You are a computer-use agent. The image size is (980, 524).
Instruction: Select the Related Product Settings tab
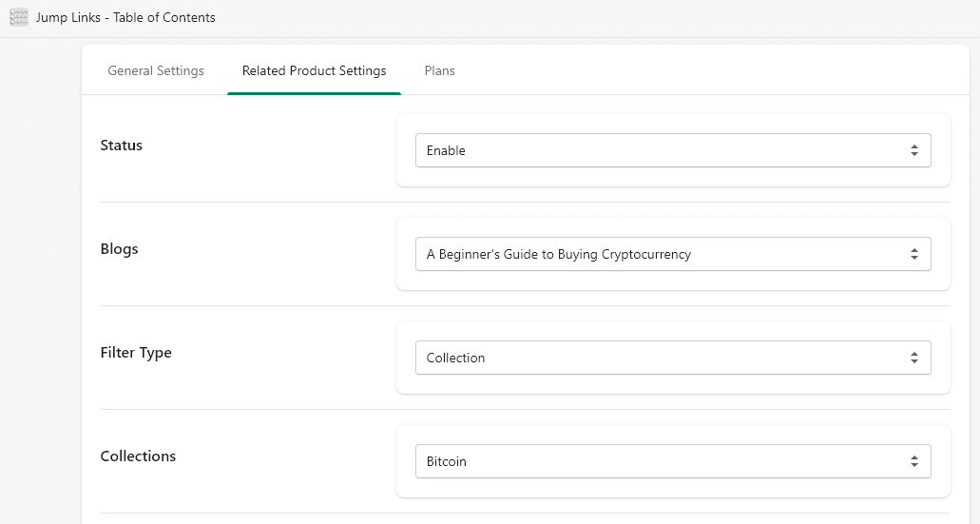315,70
